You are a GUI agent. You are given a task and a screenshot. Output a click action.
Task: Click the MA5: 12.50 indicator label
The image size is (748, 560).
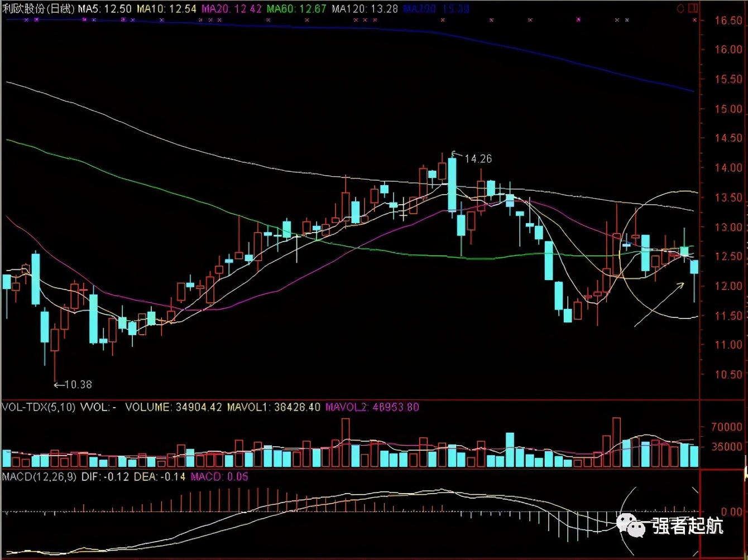(106, 9)
